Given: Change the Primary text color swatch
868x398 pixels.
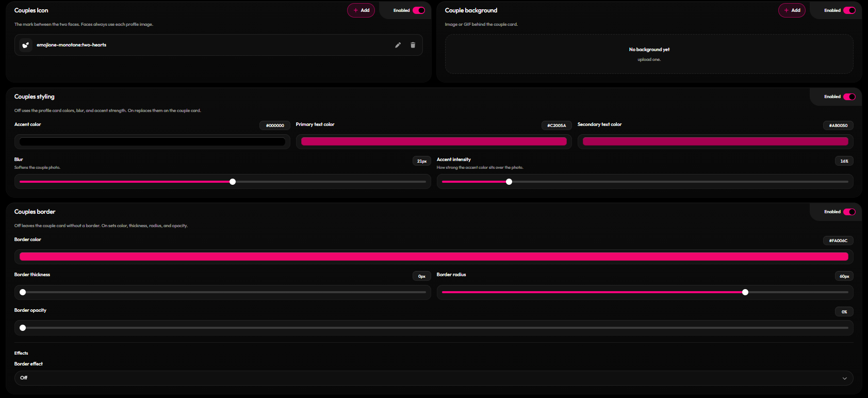Looking at the screenshot, I should tap(434, 141).
